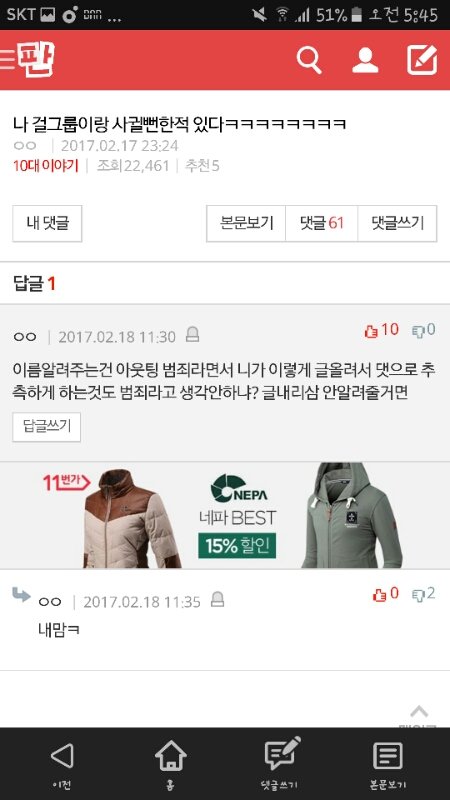Click the 답글쓰기 button under first comment

[46, 427]
